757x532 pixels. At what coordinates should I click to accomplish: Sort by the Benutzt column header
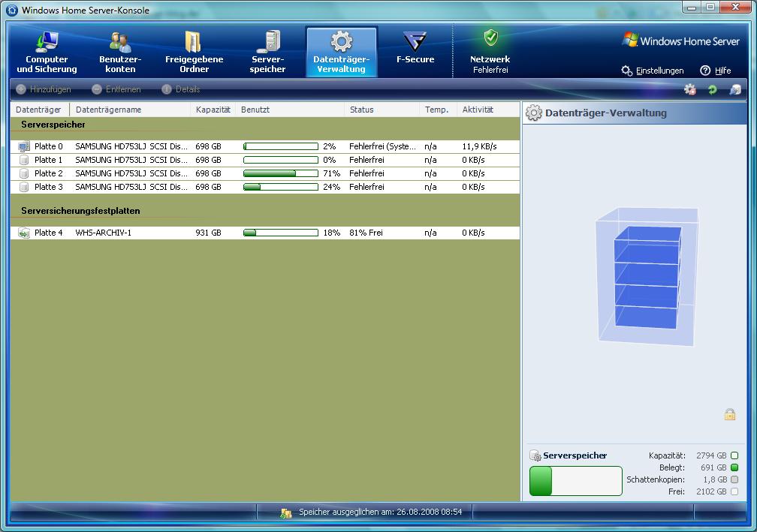290,110
